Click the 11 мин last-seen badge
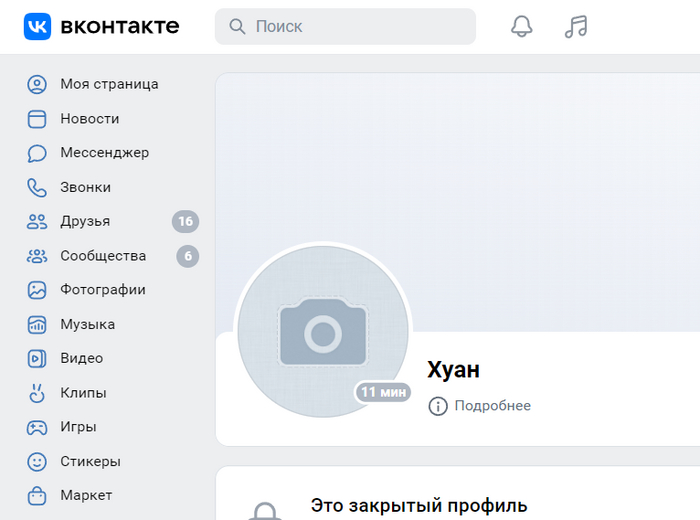This screenshot has height=520, width=700. pyautogui.click(x=383, y=392)
